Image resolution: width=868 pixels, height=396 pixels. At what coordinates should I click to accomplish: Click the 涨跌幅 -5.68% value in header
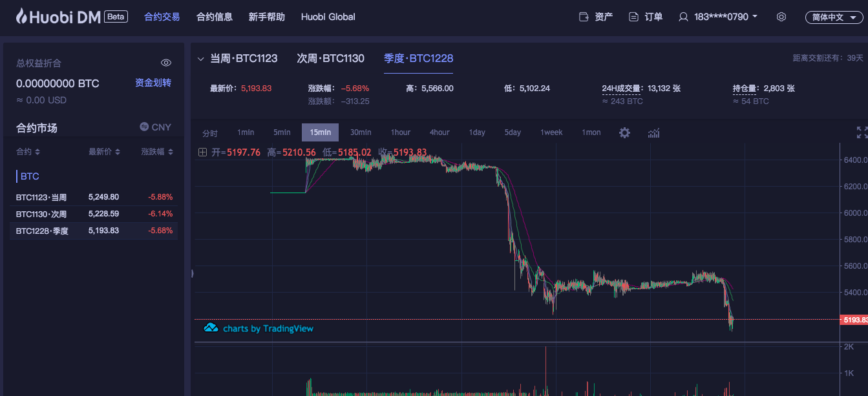click(355, 88)
